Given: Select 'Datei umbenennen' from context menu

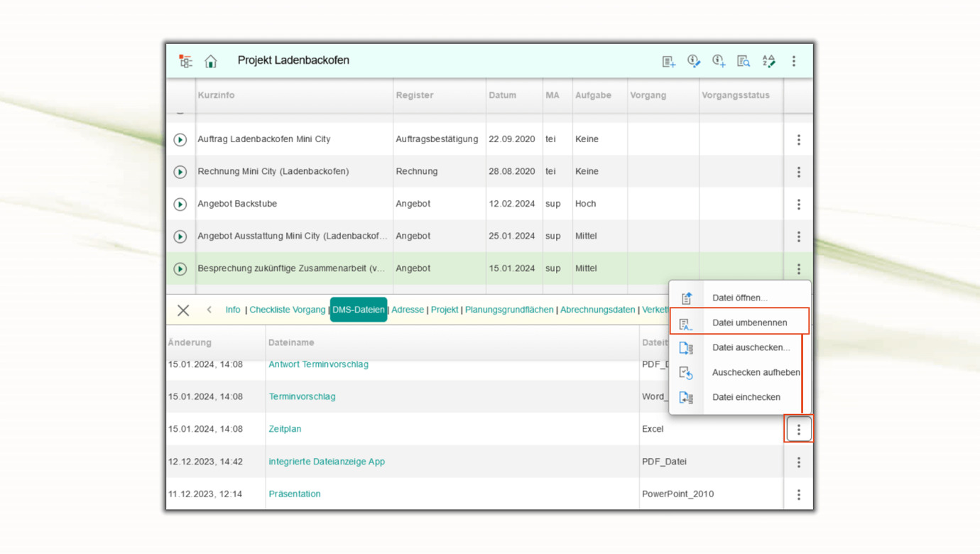Looking at the screenshot, I should (x=749, y=322).
